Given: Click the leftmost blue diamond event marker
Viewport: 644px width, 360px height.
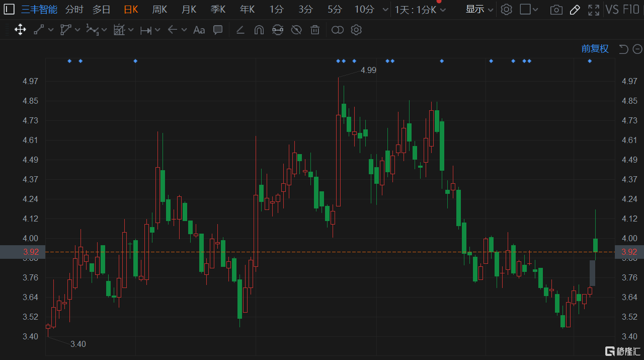Looking at the screenshot, I should [69, 61].
